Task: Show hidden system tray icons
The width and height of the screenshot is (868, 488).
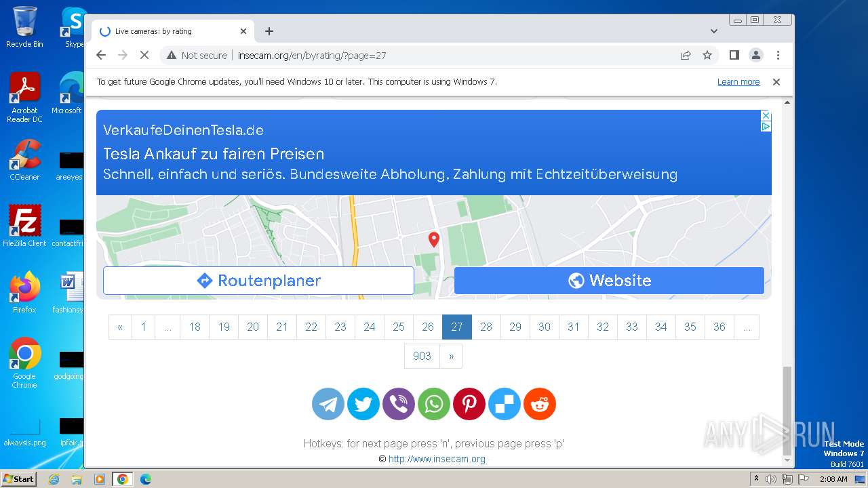Action: pyautogui.click(x=756, y=479)
